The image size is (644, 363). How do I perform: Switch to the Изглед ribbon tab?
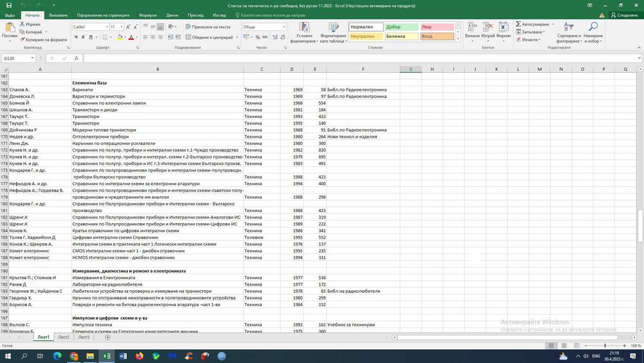[220, 15]
